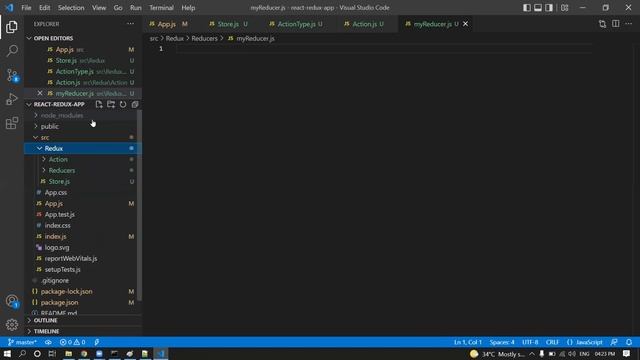Change UTF-8 encoding setting
Viewport: 640px width, 360px height.
(530, 342)
